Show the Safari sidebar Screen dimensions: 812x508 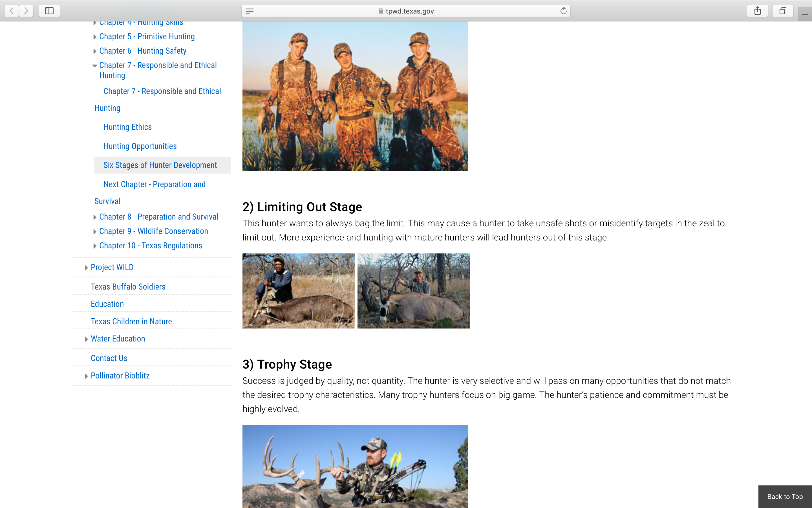(49, 11)
